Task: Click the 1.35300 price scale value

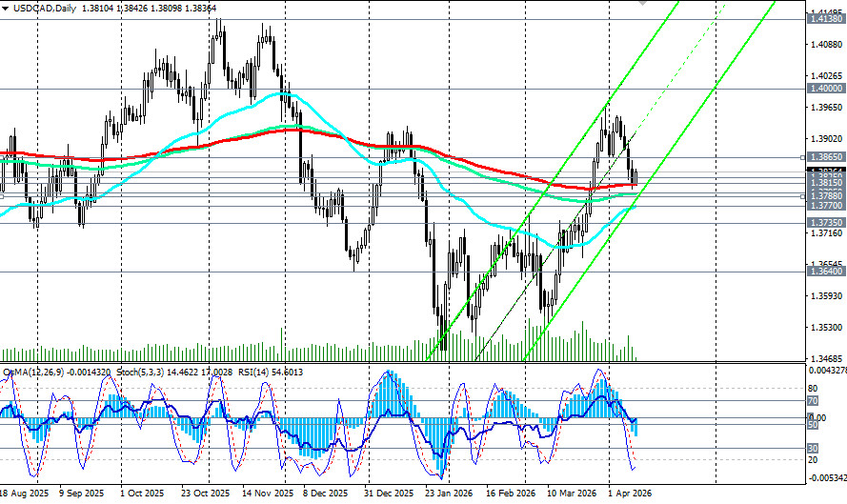Action: tap(826, 328)
